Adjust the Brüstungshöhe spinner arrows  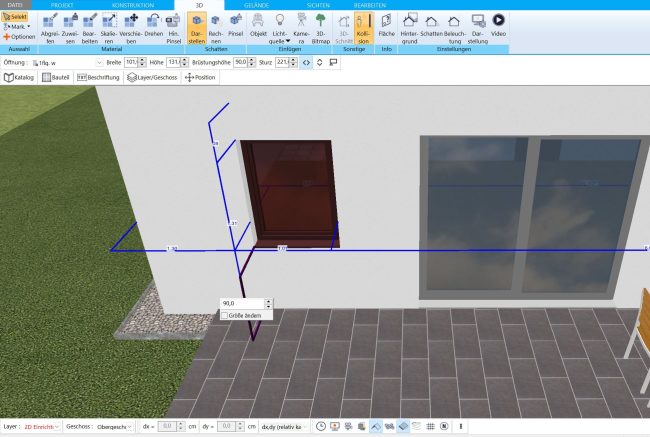(252, 62)
